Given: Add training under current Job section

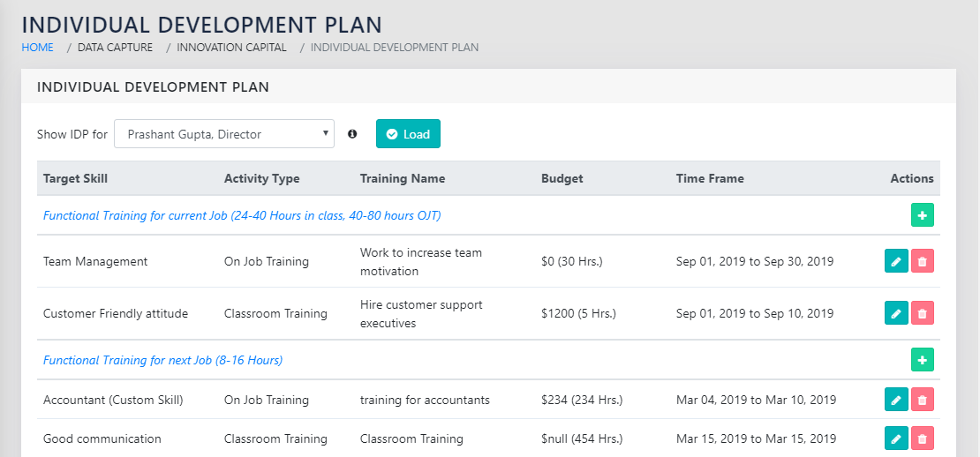Looking at the screenshot, I should [922, 215].
